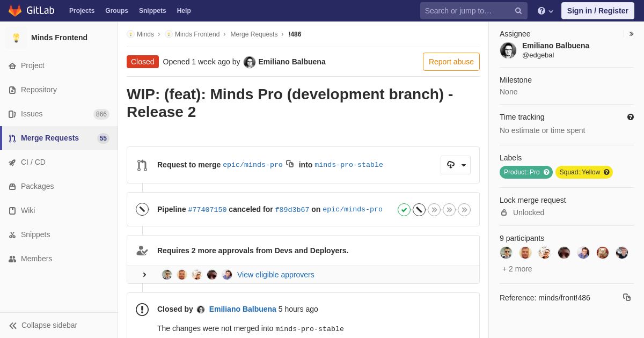Click the last participant avatar in row

[x=622, y=253]
